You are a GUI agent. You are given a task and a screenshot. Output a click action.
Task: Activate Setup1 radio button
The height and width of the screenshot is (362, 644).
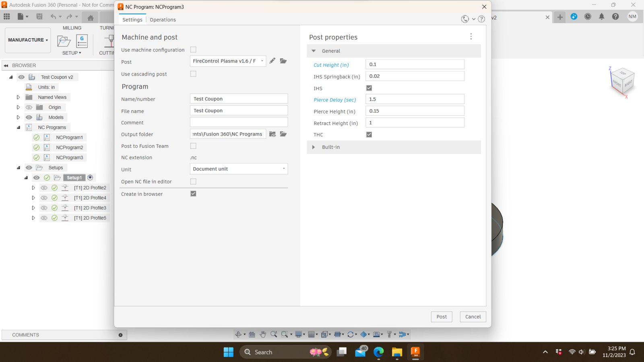[x=90, y=177]
